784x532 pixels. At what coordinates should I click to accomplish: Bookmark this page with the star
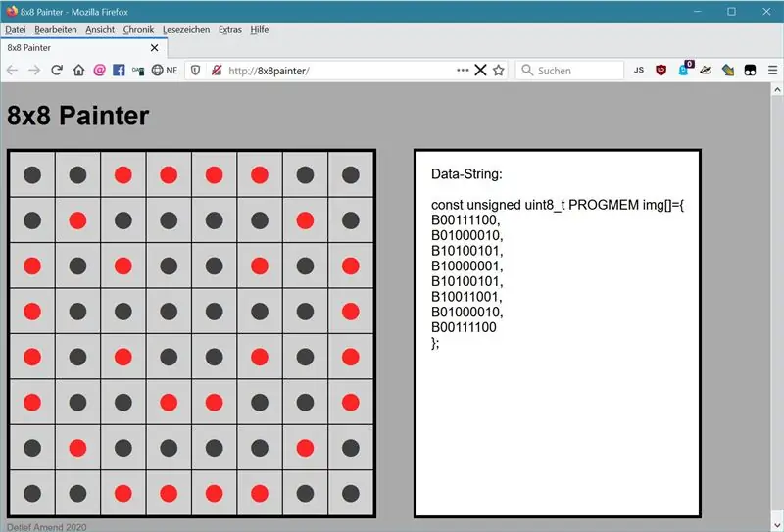pos(499,70)
